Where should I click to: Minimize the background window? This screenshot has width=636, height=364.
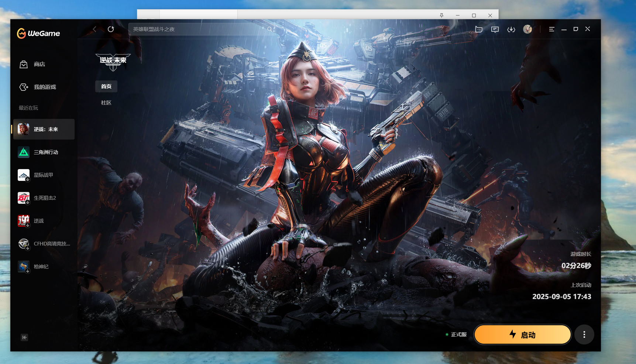tap(458, 15)
